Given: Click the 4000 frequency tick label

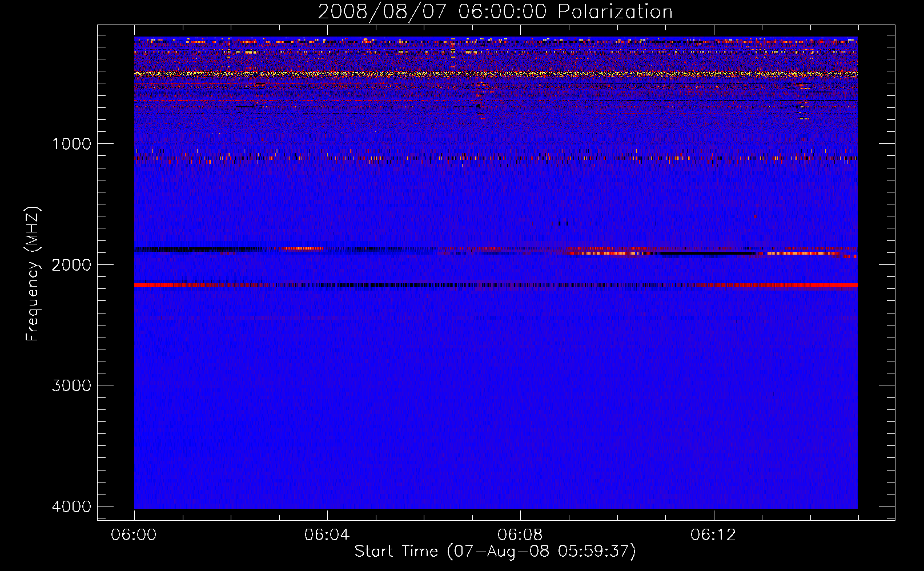Looking at the screenshot, I should coord(71,506).
